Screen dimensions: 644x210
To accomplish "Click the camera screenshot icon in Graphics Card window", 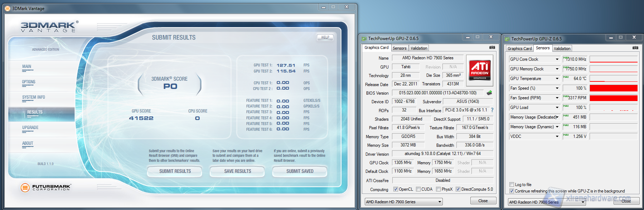I will click(x=492, y=47).
